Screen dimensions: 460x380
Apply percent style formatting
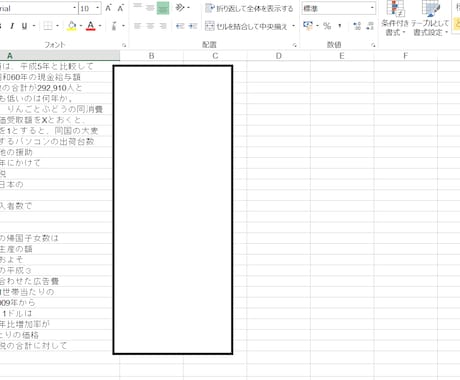point(327,26)
